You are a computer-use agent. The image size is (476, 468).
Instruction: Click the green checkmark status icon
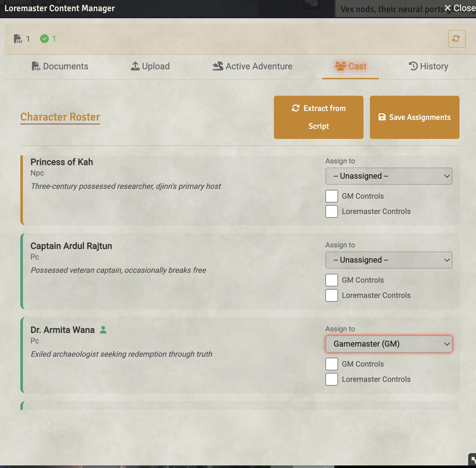click(x=45, y=38)
